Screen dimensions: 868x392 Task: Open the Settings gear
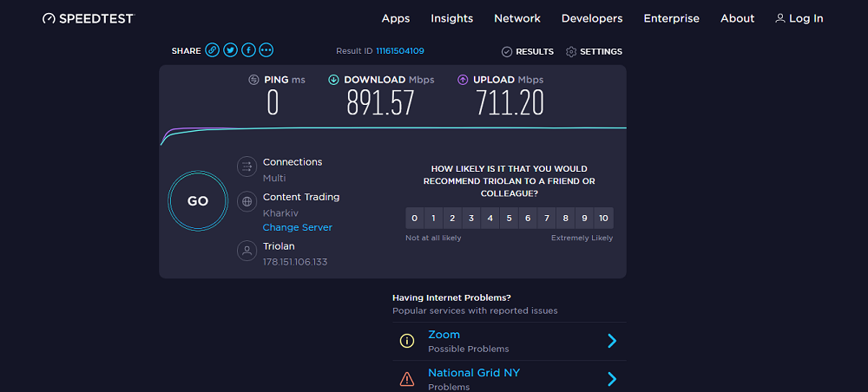[x=594, y=51]
